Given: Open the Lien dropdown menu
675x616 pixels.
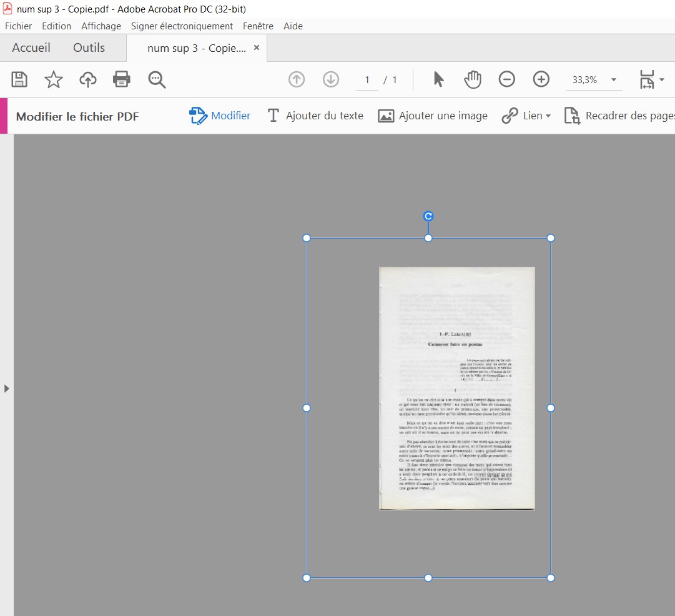Looking at the screenshot, I should point(526,116).
